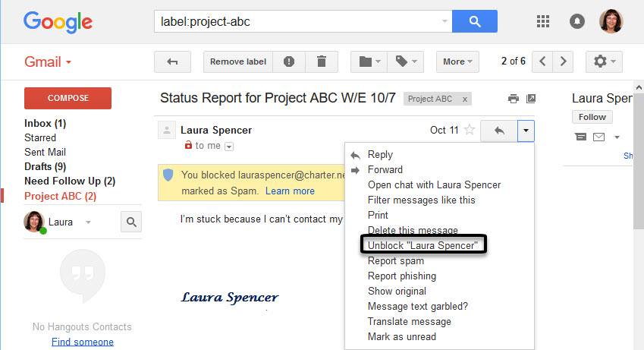Remove the Project ABC label x
644x350 pixels.
coord(464,99)
